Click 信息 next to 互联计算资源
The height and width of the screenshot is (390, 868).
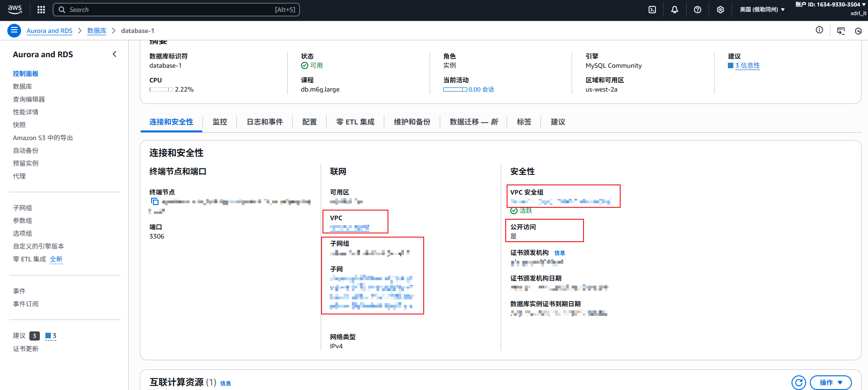[x=226, y=384]
